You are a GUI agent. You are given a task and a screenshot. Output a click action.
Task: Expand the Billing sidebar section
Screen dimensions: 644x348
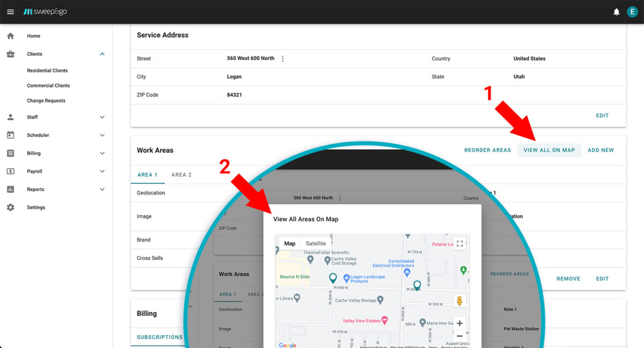[x=102, y=153]
